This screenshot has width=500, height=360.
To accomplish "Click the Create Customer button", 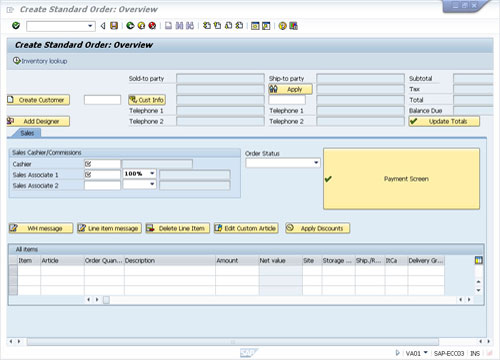I will [x=38, y=100].
